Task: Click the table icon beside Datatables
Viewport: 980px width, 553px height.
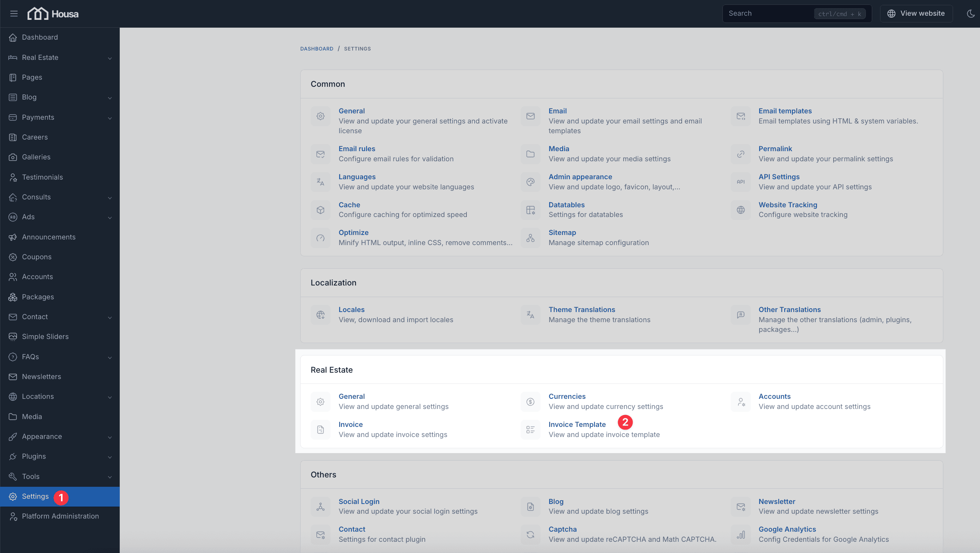Action: (530, 210)
